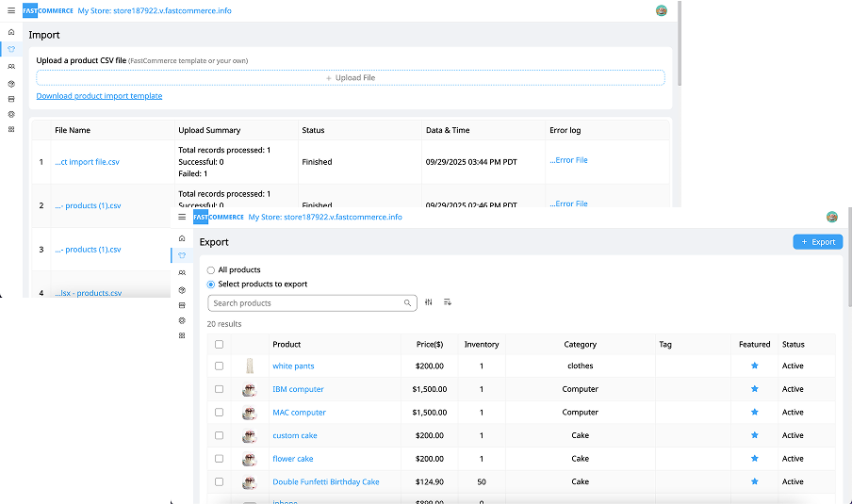Open the MAC computer product link
Image resolution: width=852 pixels, height=504 pixels.
pyautogui.click(x=299, y=413)
